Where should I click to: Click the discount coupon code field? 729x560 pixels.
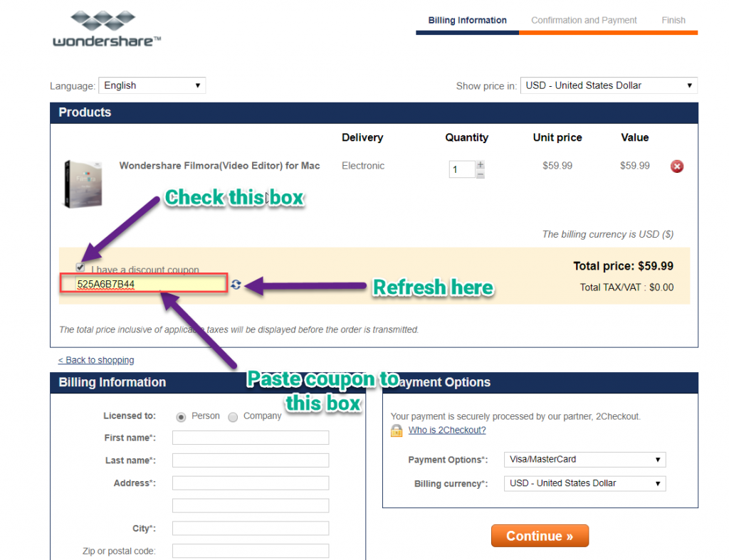(151, 284)
